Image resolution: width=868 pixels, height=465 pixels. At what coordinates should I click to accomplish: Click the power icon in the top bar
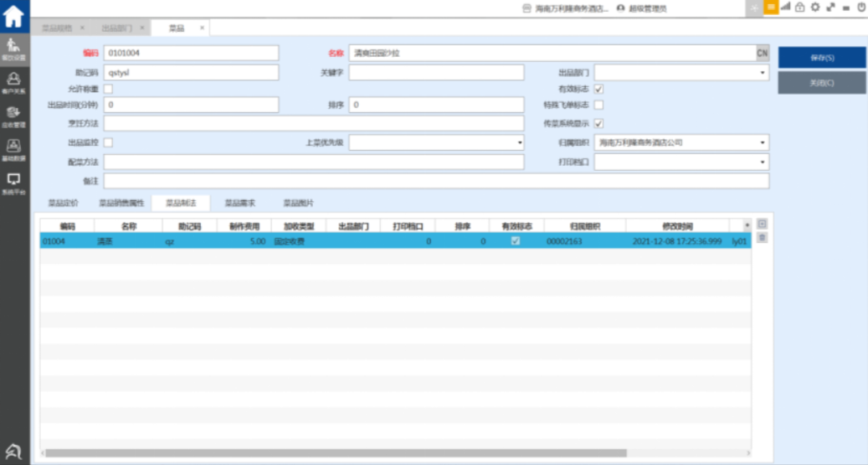pos(861,8)
